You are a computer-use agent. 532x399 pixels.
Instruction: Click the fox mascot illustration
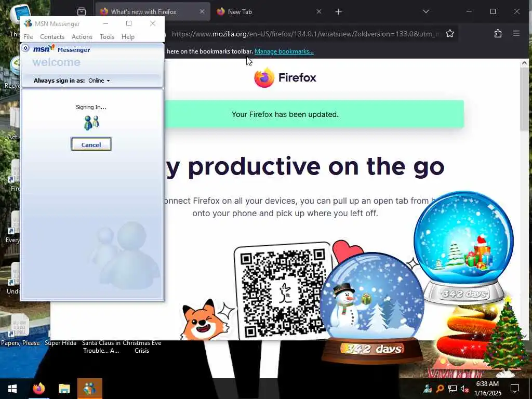(x=205, y=320)
